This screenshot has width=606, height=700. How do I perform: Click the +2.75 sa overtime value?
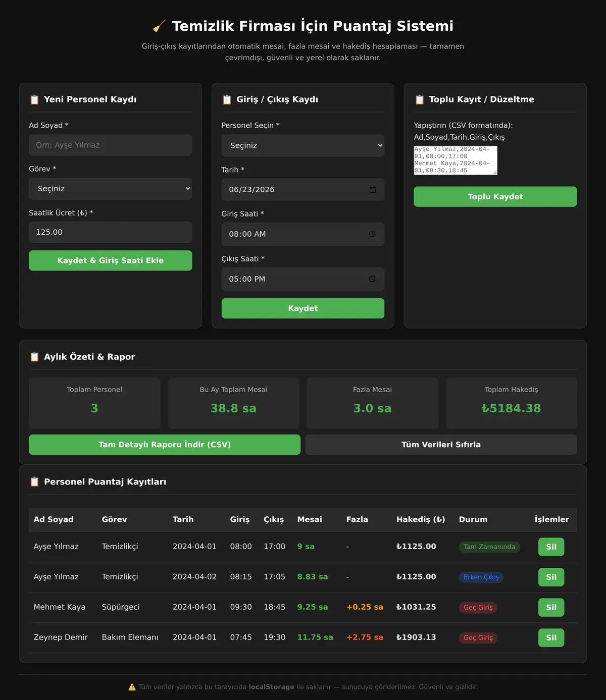coord(365,637)
